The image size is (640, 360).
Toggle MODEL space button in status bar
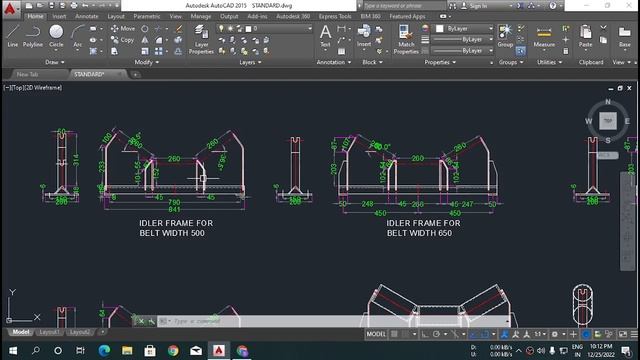[x=376, y=334]
